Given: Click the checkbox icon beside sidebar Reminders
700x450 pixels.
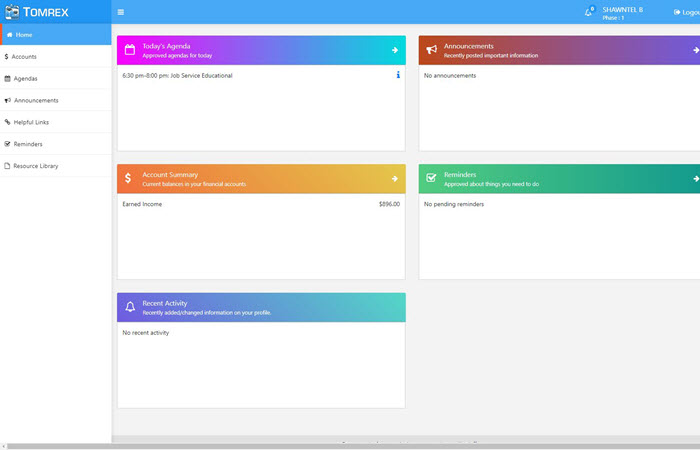Looking at the screenshot, I should (7, 144).
